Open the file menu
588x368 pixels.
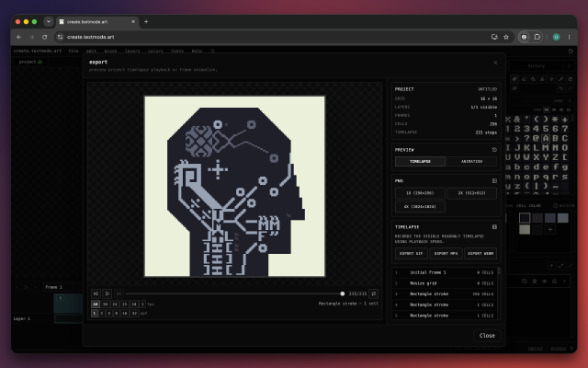pyautogui.click(x=73, y=51)
